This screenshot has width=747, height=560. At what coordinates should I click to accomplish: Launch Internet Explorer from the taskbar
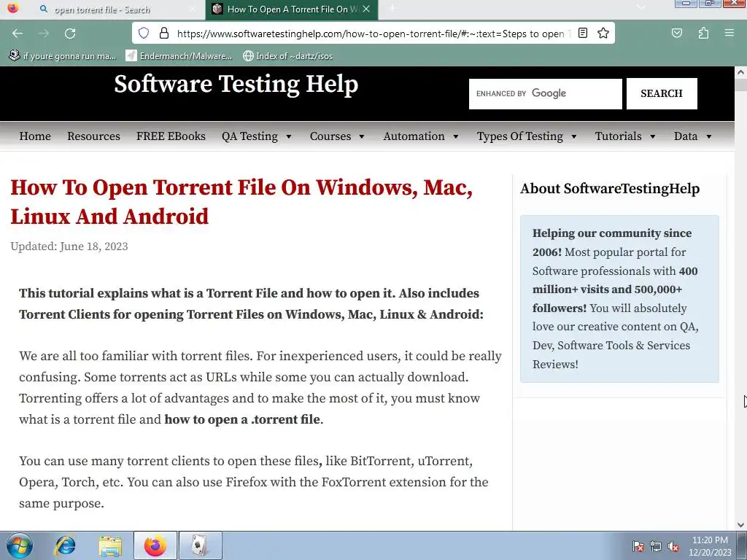pos(65,546)
